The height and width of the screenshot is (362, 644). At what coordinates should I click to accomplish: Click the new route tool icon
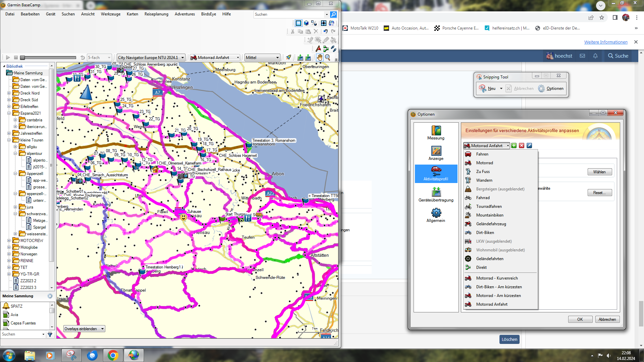(326, 49)
